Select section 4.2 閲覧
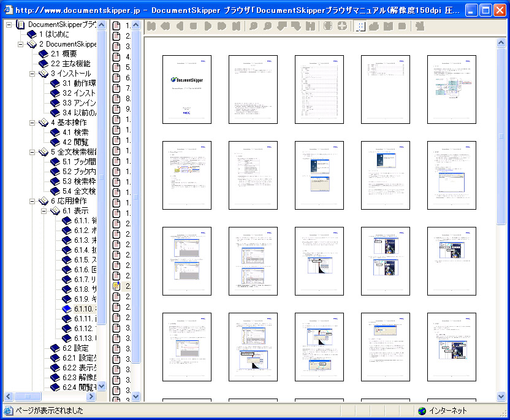The height and width of the screenshot is (420, 510). (75, 142)
